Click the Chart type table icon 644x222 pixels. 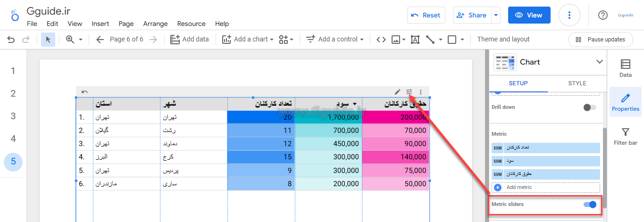[x=505, y=62]
